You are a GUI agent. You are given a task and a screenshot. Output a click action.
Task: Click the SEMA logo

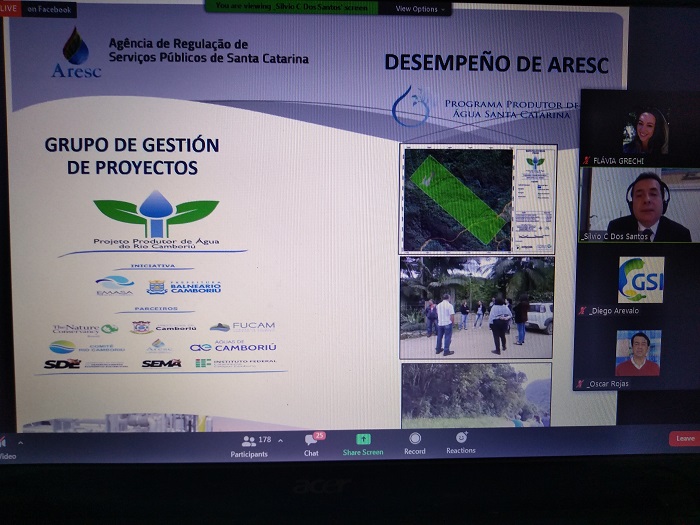[162, 363]
